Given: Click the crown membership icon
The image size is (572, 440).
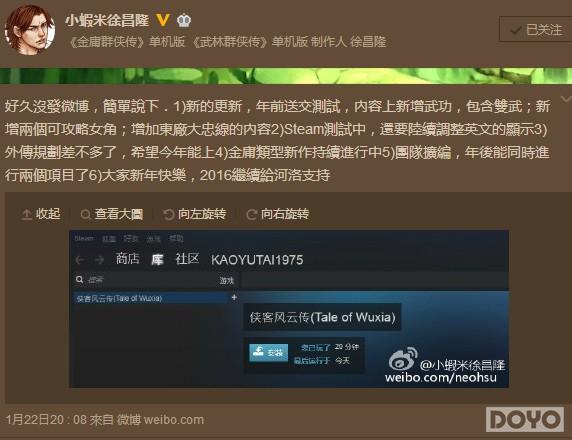Looking at the screenshot, I should (x=184, y=20).
